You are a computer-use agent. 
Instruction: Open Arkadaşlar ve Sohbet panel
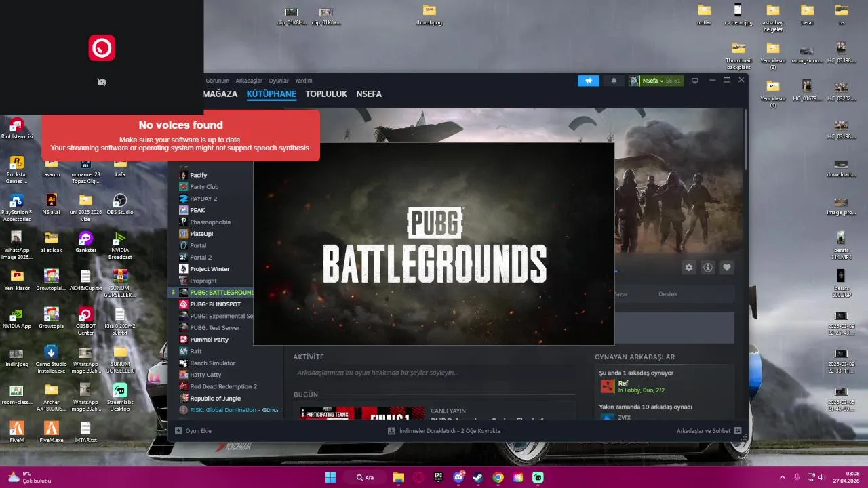[x=709, y=431]
